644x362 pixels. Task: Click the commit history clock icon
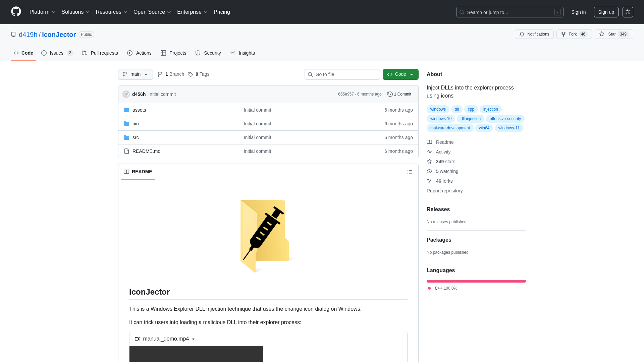click(390, 94)
